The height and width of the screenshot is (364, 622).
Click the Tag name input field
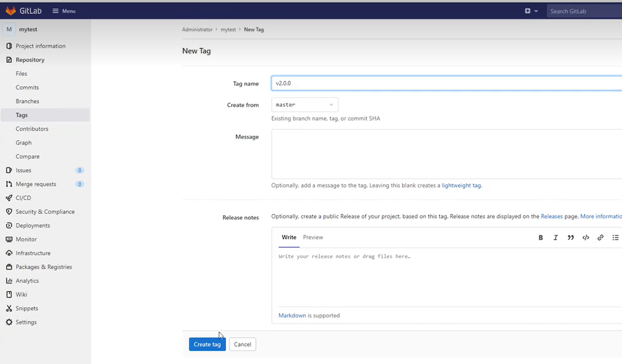447,83
